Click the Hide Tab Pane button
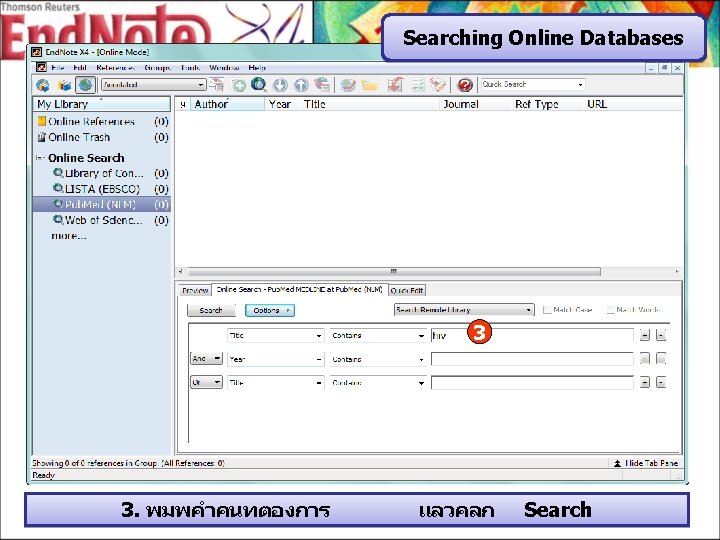 [646, 463]
